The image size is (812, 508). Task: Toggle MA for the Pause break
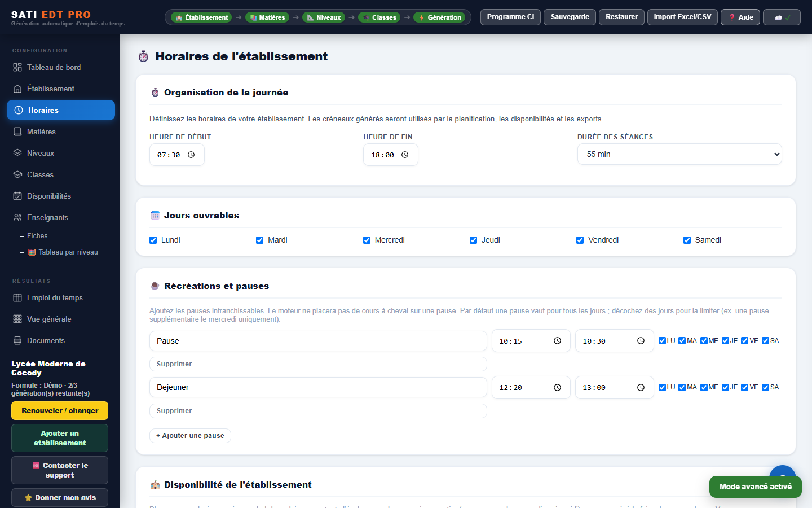coord(682,341)
